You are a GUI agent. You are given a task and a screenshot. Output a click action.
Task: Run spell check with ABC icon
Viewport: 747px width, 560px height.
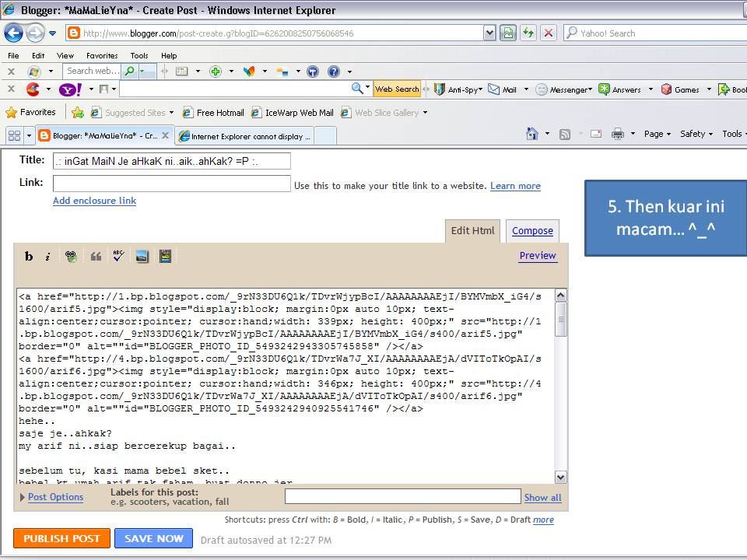click(118, 256)
